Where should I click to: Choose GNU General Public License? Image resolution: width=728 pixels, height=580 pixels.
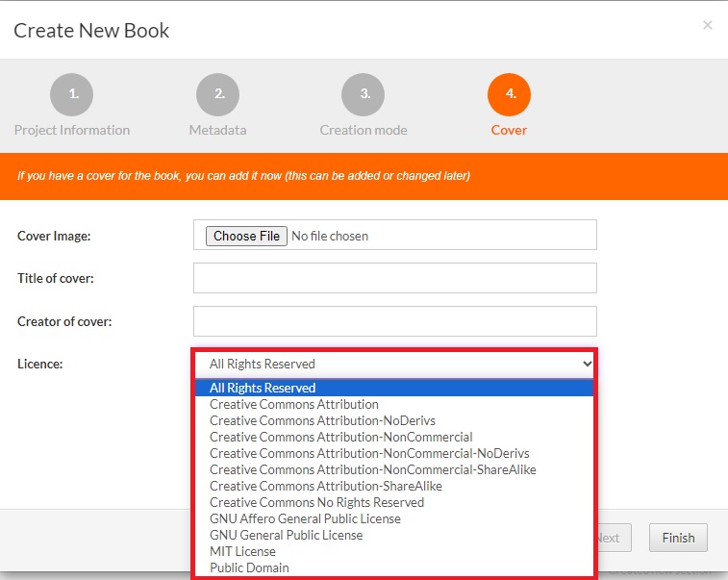[x=286, y=535]
